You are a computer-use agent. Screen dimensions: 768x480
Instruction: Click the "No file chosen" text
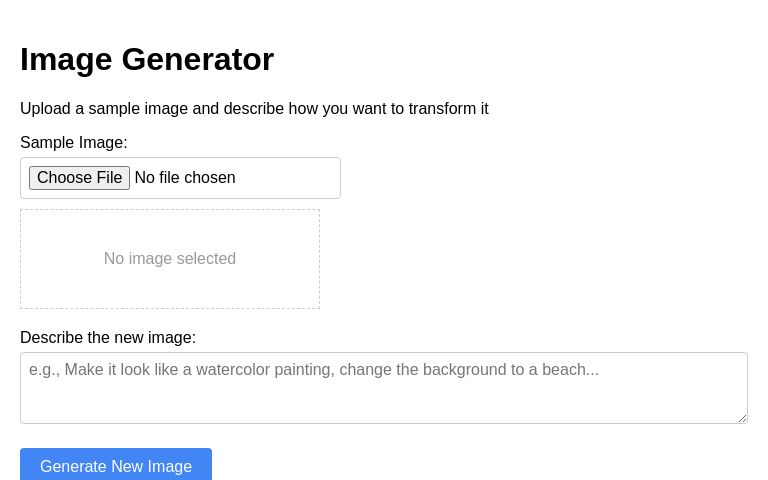click(x=185, y=178)
